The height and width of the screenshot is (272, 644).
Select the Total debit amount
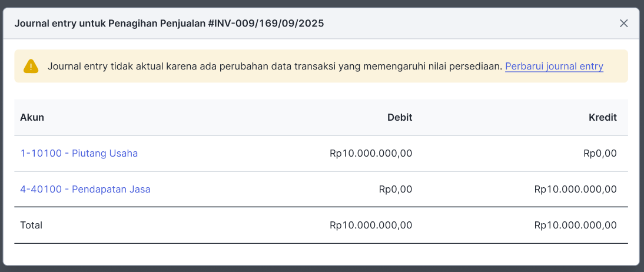371,225
